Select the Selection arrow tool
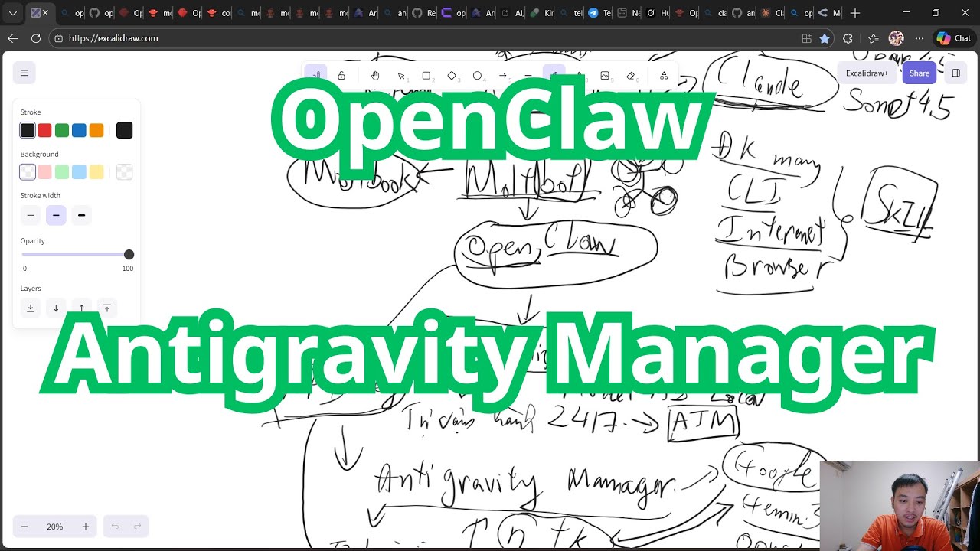This screenshot has height=551, width=980. point(400,76)
